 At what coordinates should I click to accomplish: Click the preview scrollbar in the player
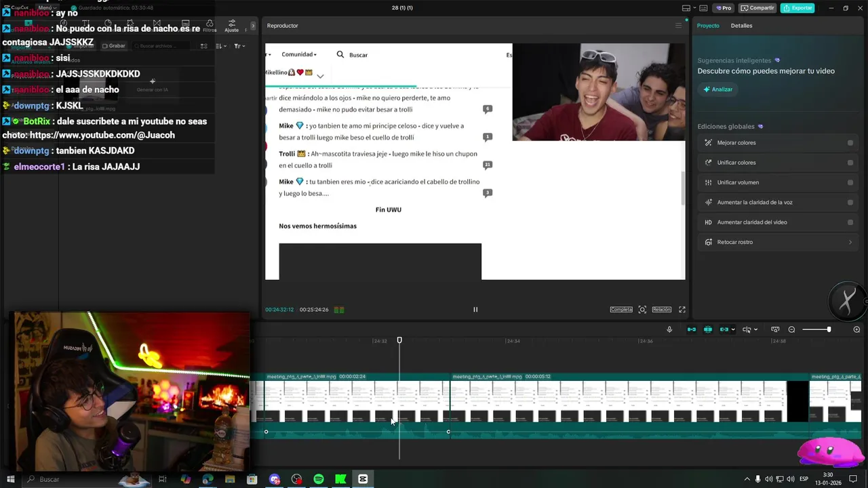[683, 188]
